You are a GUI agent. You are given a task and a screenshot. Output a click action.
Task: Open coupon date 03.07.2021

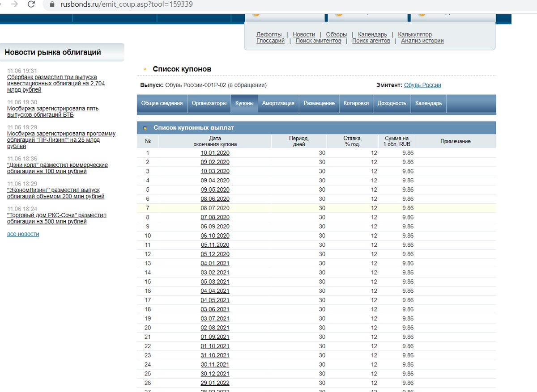tap(215, 318)
